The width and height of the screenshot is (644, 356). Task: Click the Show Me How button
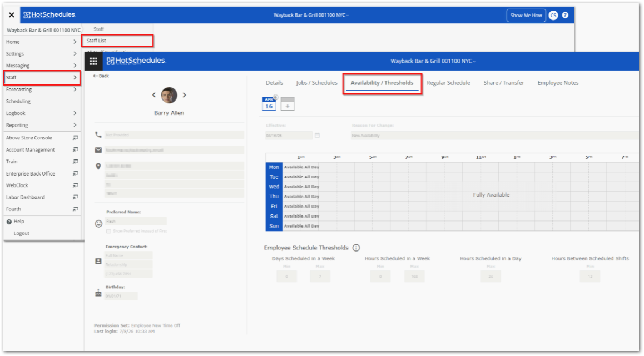(526, 16)
